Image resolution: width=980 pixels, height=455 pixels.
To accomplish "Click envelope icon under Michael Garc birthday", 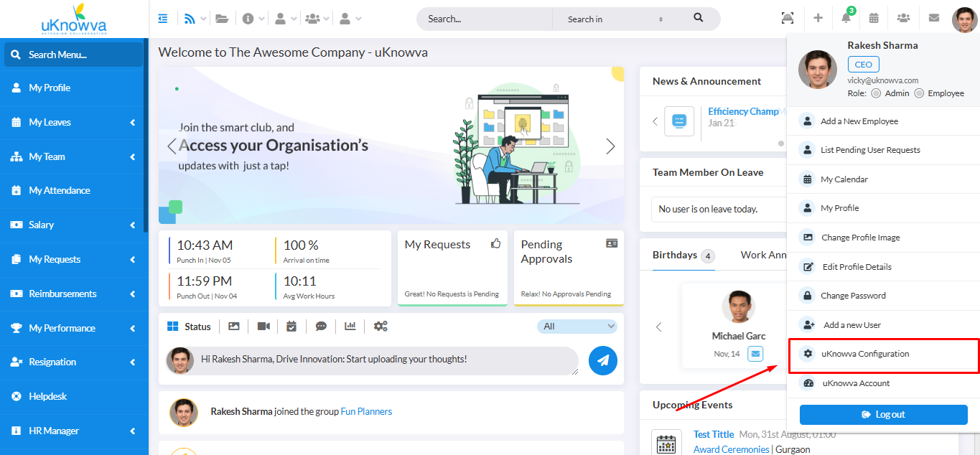I will 755,353.
